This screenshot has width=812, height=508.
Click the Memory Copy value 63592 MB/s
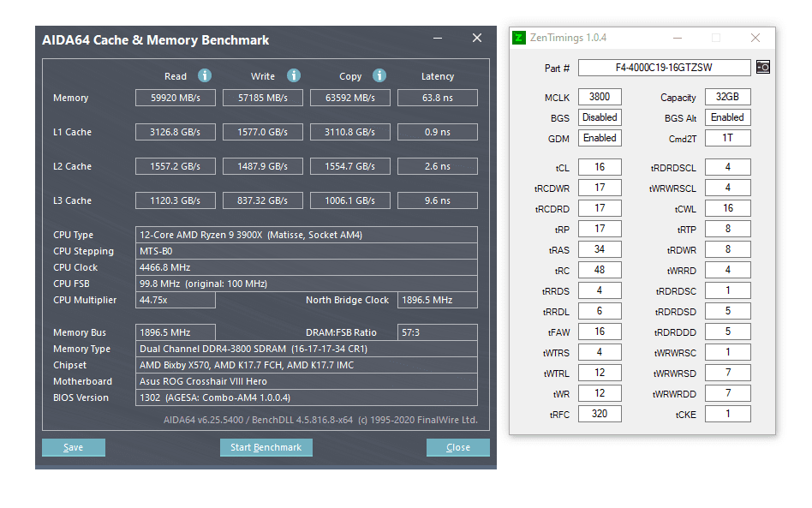pyautogui.click(x=350, y=98)
